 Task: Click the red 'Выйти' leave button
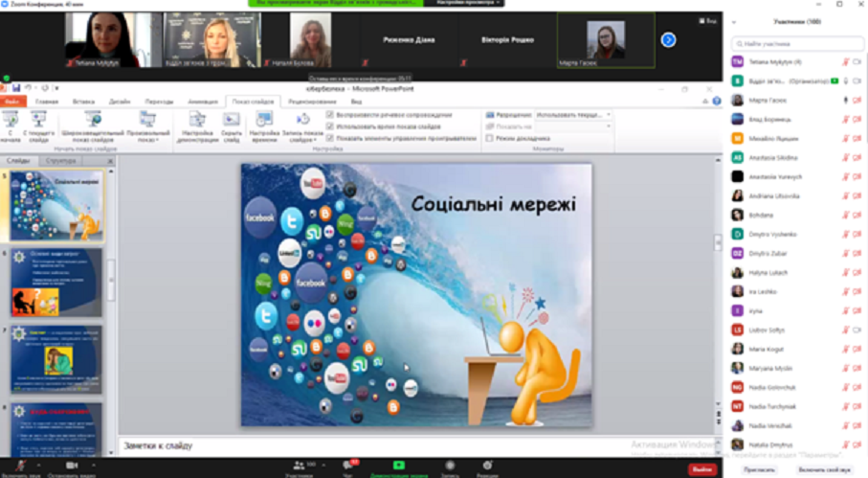[701, 469]
